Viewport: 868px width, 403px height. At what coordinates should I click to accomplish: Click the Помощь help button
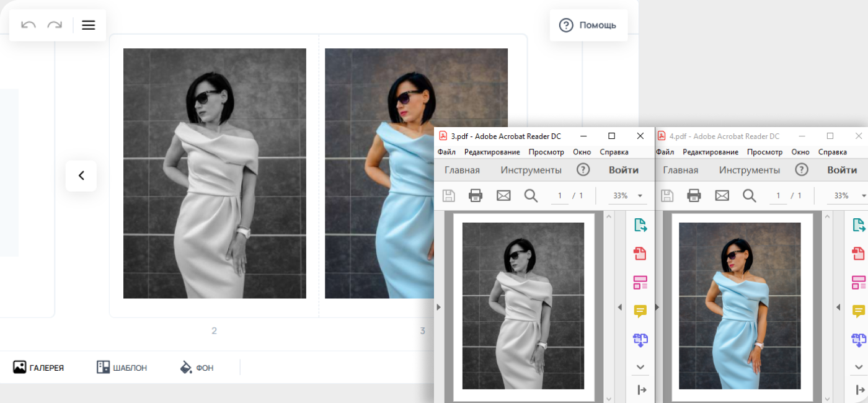coord(588,25)
